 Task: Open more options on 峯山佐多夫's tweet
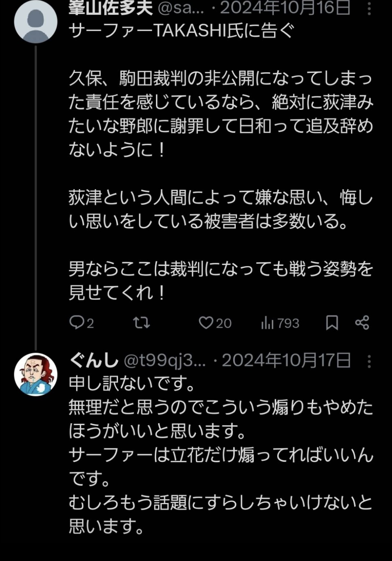369,9
